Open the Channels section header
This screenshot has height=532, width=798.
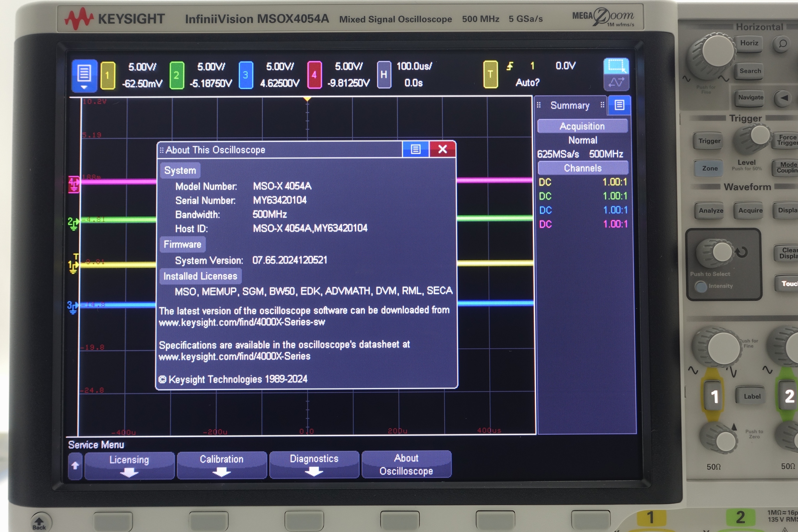(x=583, y=168)
